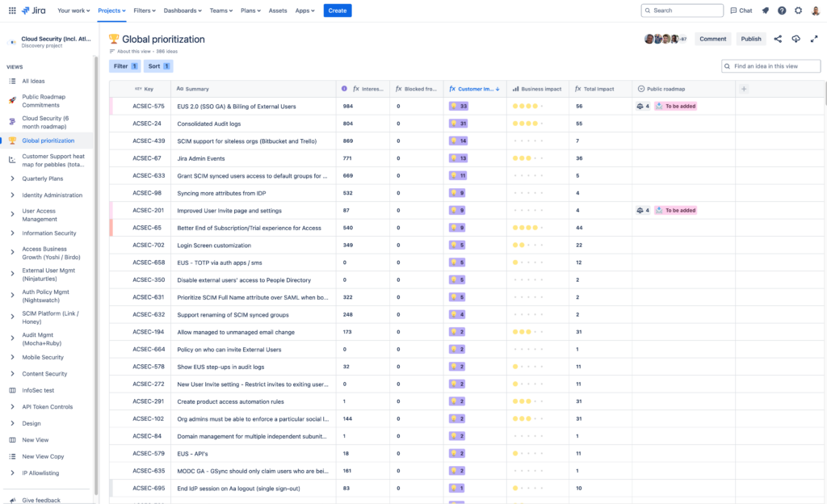This screenshot has height=504, width=827.
Task: Click the view collaborators avatar group
Action: tap(665, 39)
